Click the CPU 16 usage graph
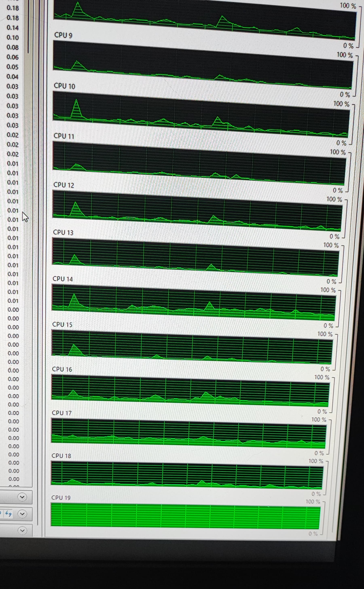Viewport: 364px width, 589px height. pyautogui.click(x=191, y=391)
